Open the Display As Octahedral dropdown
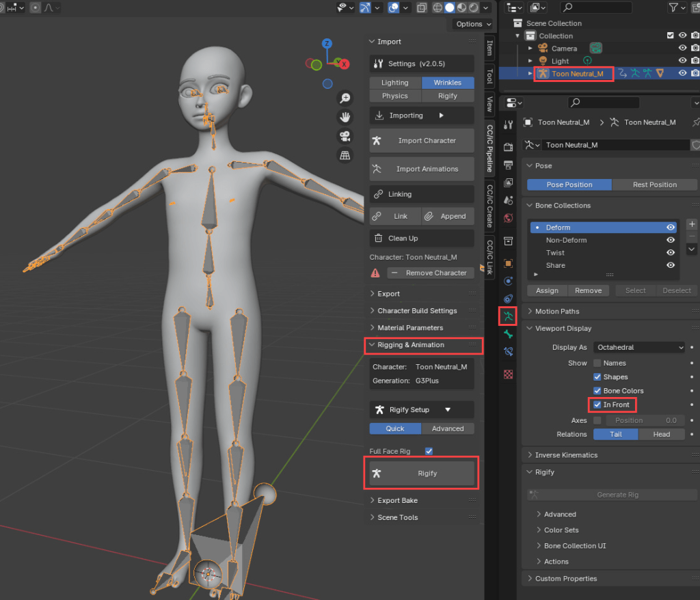Viewport: 700px width, 600px height. click(638, 347)
